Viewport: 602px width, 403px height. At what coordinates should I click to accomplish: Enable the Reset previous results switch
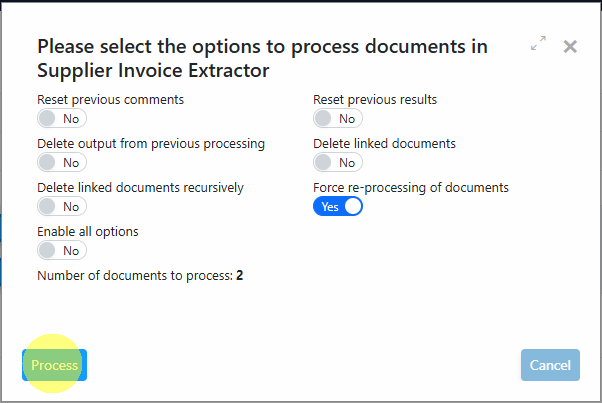pos(338,118)
